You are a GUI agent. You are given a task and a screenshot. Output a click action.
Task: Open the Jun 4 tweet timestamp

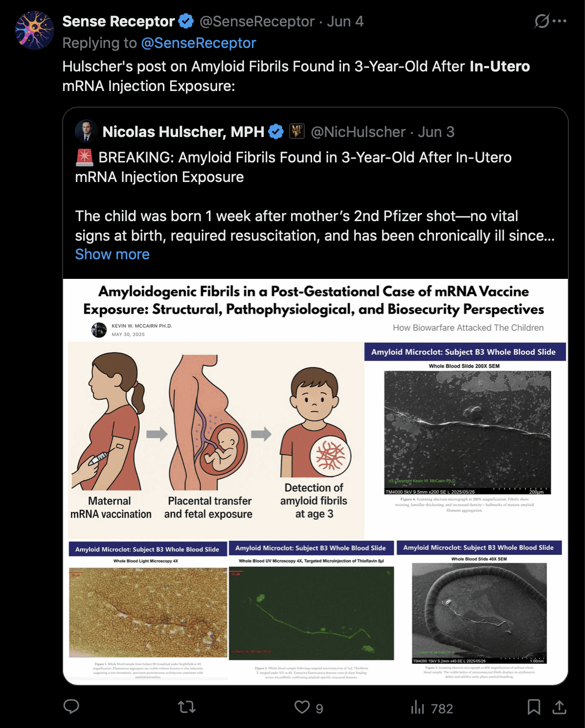tap(345, 22)
